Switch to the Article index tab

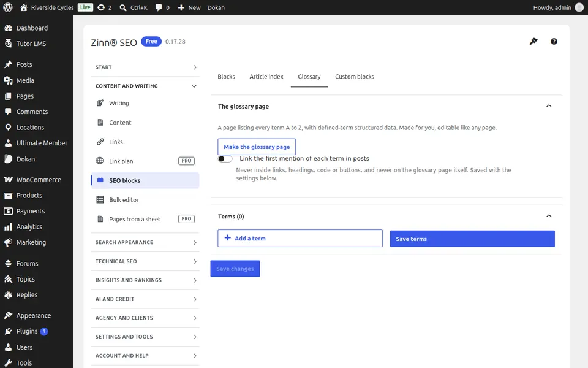click(266, 77)
